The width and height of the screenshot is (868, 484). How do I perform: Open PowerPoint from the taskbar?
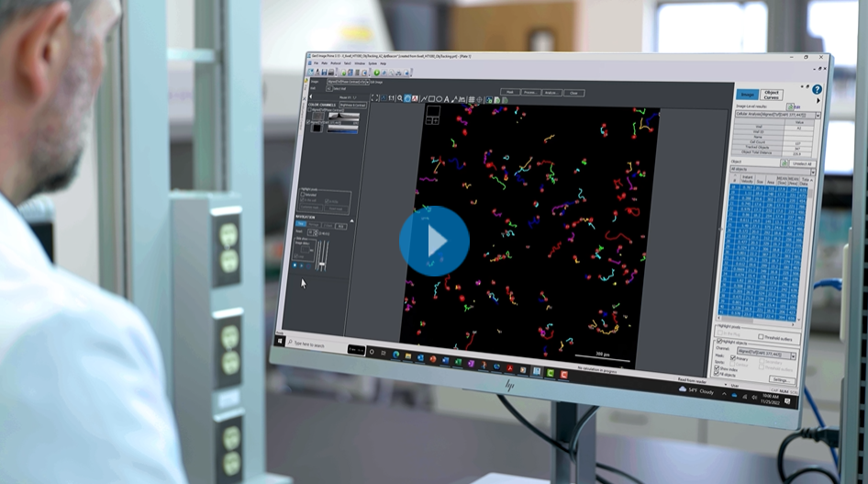433,359
